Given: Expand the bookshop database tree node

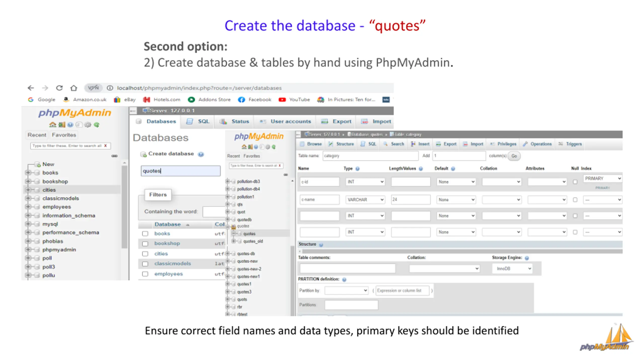Looking at the screenshot, I should tap(28, 181).
